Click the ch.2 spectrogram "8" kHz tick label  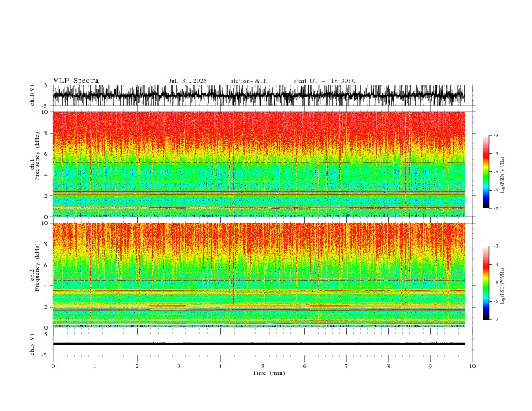tap(47, 244)
